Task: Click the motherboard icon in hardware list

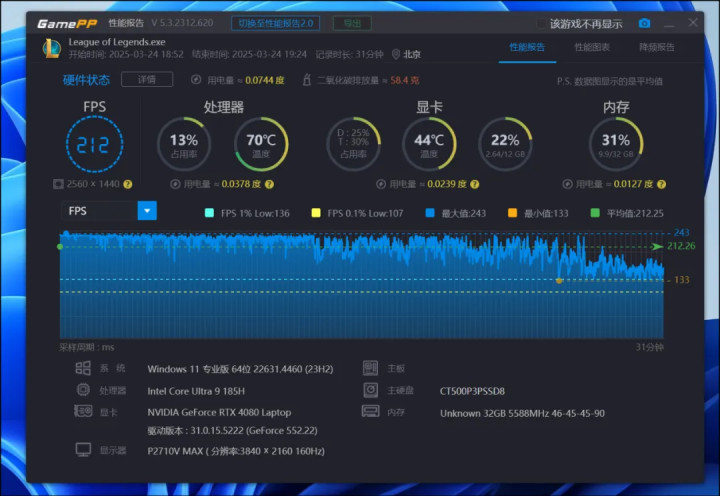Action: [x=371, y=368]
